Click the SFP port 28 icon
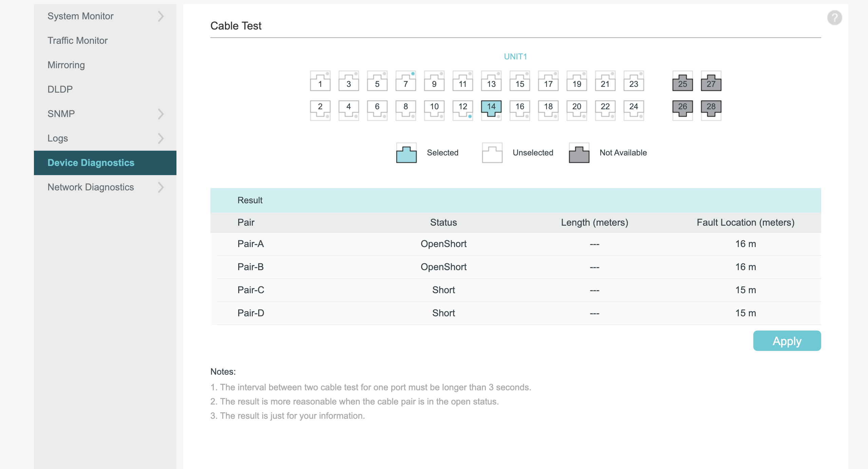Screen dimensions: 868x469 (711, 109)
